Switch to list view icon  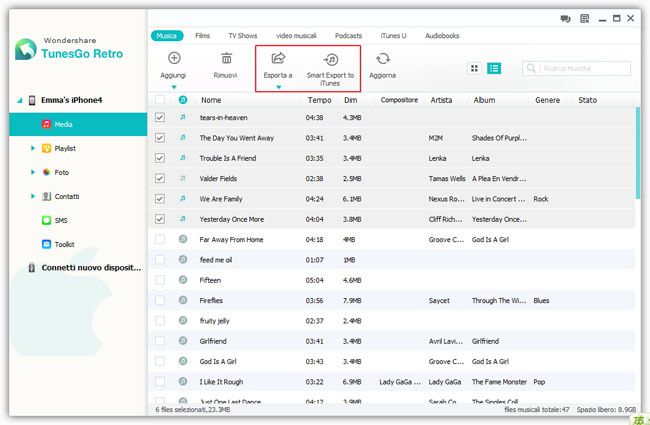[x=494, y=68]
